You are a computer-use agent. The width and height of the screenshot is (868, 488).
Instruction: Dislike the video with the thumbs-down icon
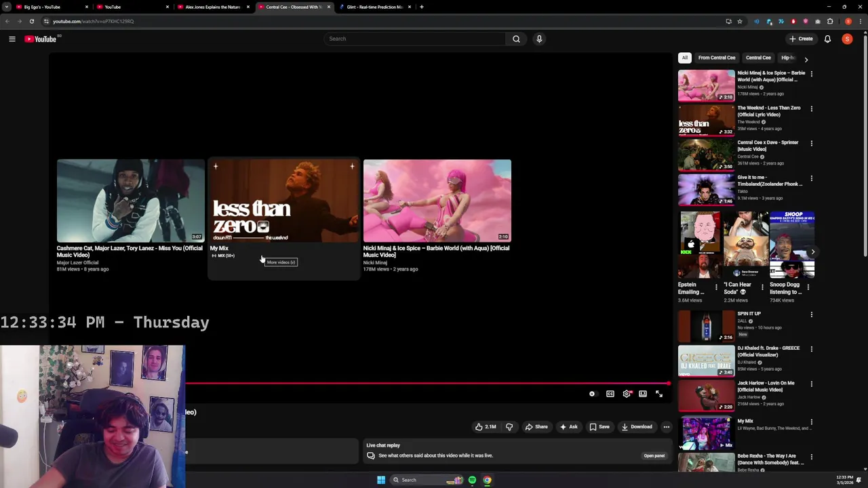[x=509, y=427]
